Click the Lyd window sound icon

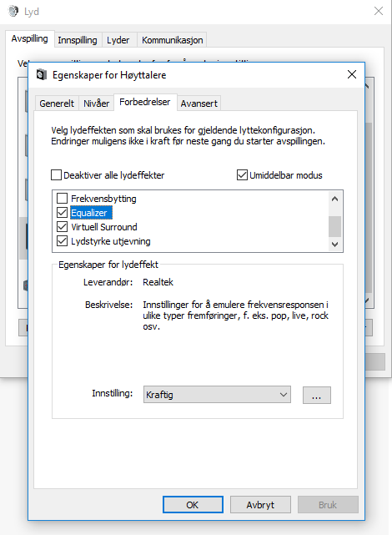tap(13, 11)
